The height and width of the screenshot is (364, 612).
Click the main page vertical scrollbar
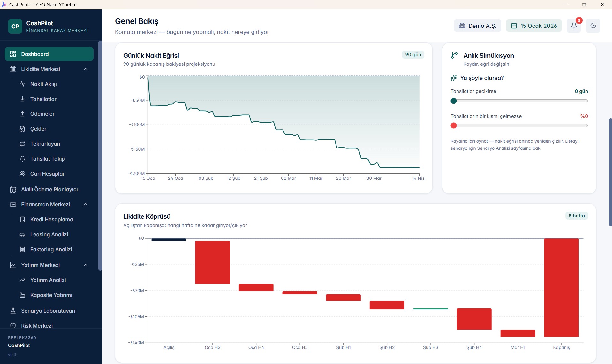click(x=610, y=172)
